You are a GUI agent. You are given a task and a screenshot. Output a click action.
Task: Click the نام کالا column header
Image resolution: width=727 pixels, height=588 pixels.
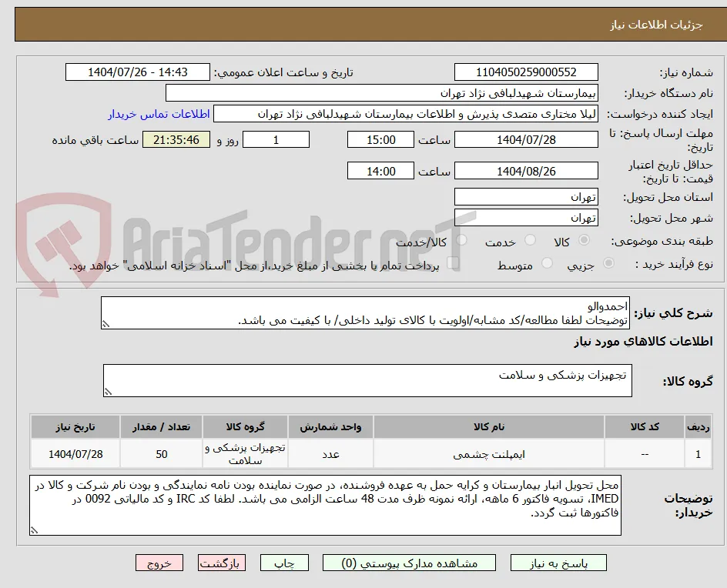click(489, 426)
